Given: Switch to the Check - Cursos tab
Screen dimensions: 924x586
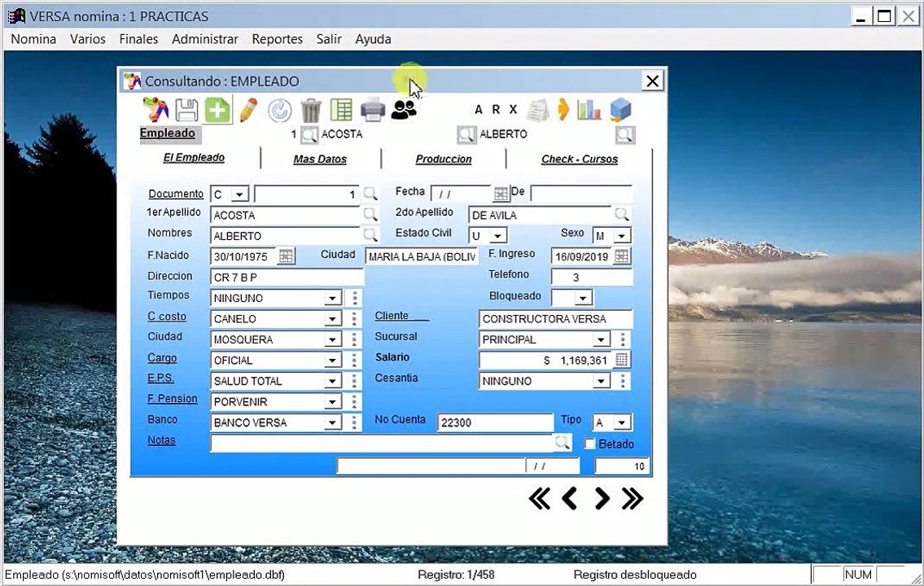Looking at the screenshot, I should 580,159.
